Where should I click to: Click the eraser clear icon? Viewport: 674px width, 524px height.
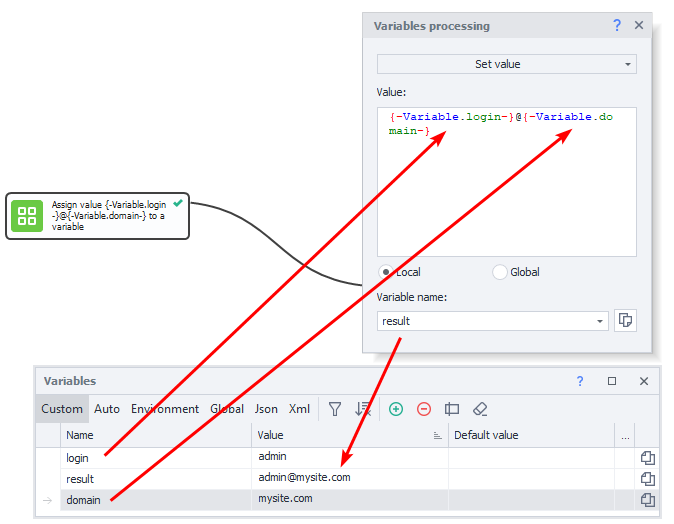480,409
